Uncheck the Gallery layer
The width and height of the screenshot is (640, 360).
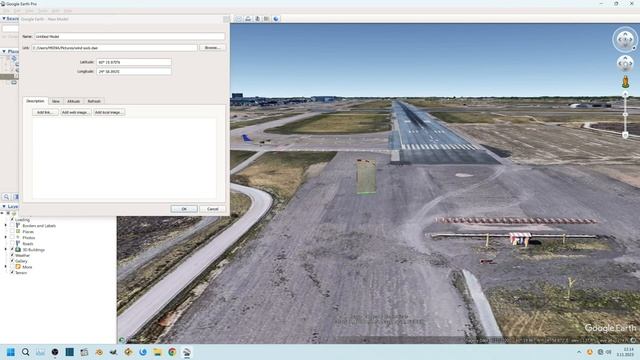[12, 261]
